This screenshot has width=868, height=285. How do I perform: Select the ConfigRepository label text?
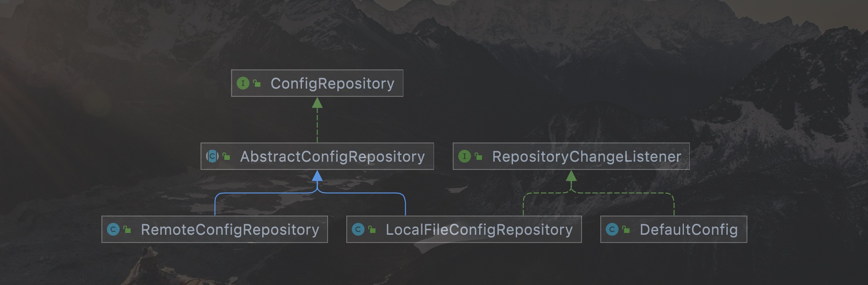332,84
